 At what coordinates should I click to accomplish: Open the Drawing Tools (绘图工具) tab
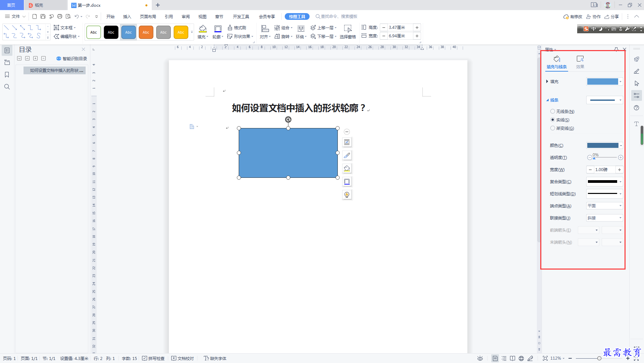coord(297,16)
